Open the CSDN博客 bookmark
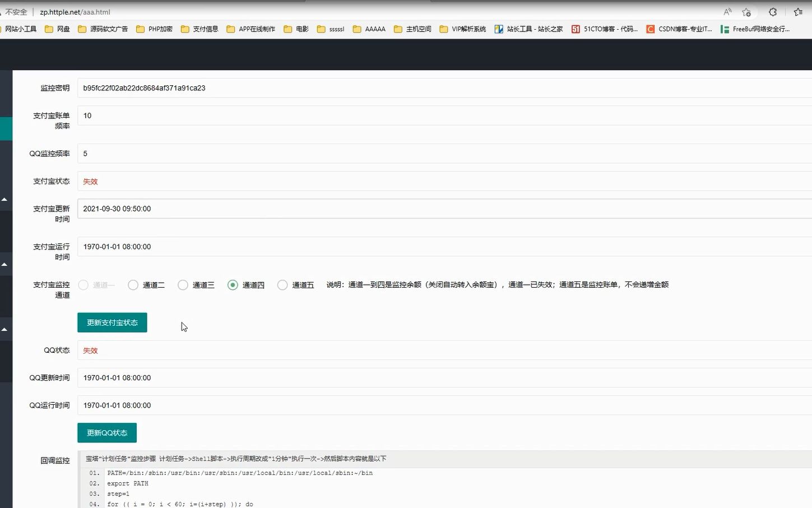The height and width of the screenshot is (508, 812). click(x=678, y=29)
